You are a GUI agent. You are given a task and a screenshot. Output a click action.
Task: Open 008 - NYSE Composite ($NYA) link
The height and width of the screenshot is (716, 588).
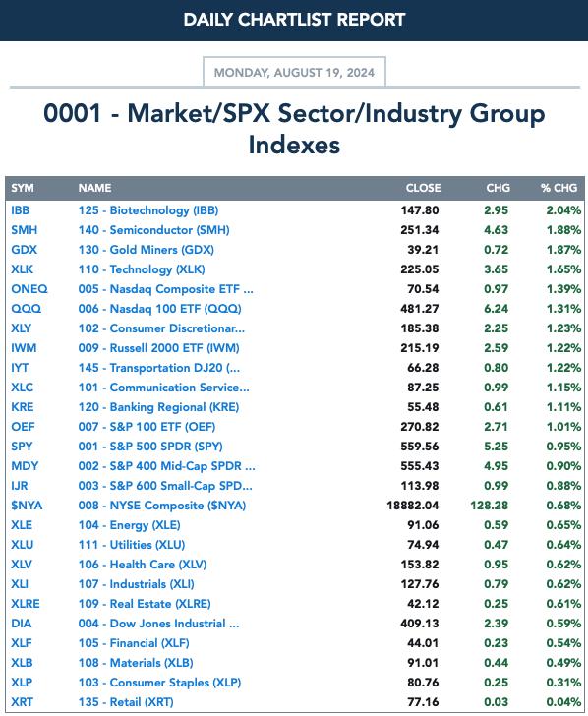click(x=162, y=506)
